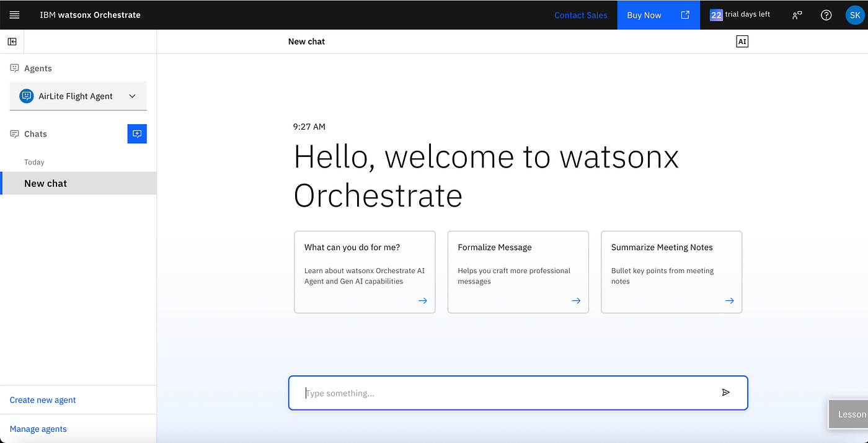
Task: Click the AI label icon
Action: (742, 42)
